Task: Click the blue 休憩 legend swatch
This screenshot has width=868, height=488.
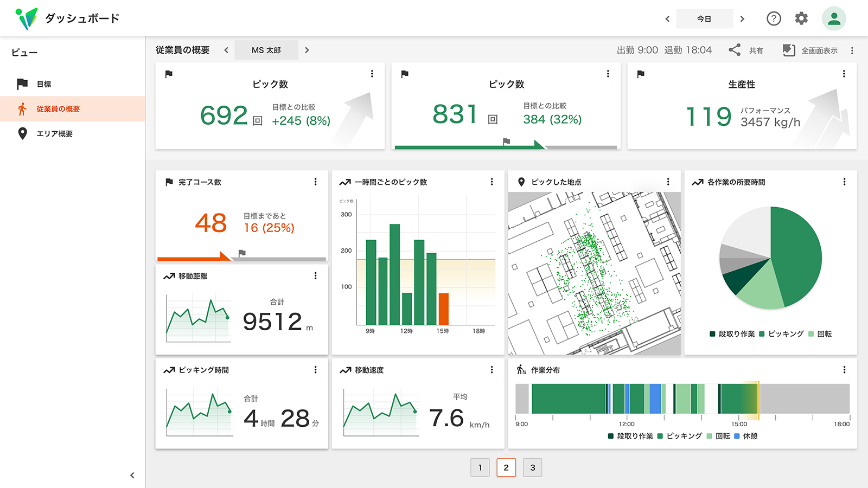Action: (737, 436)
